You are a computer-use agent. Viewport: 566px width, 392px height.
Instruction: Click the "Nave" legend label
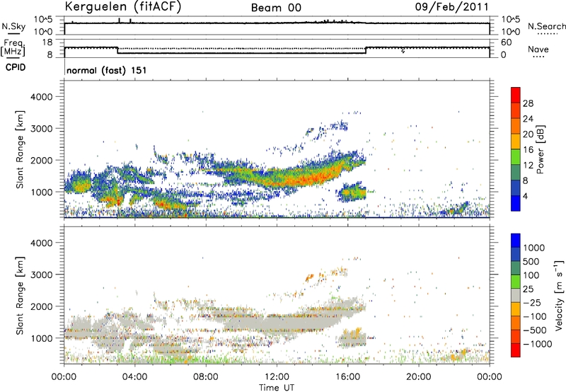click(538, 49)
